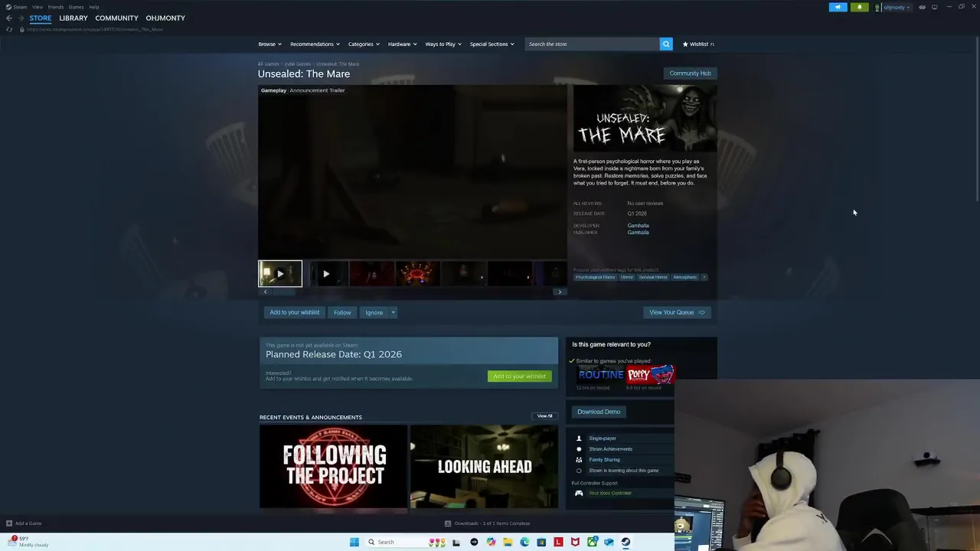Open the dropdown arrow beside Ignore
The width and height of the screenshot is (980, 551).
click(x=393, y=312)
